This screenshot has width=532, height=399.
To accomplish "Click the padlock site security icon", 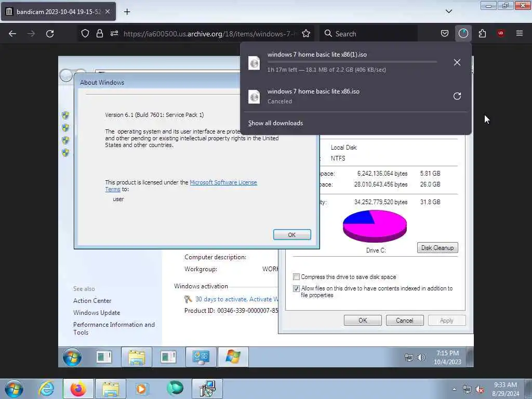I will [x=99, y=33].
